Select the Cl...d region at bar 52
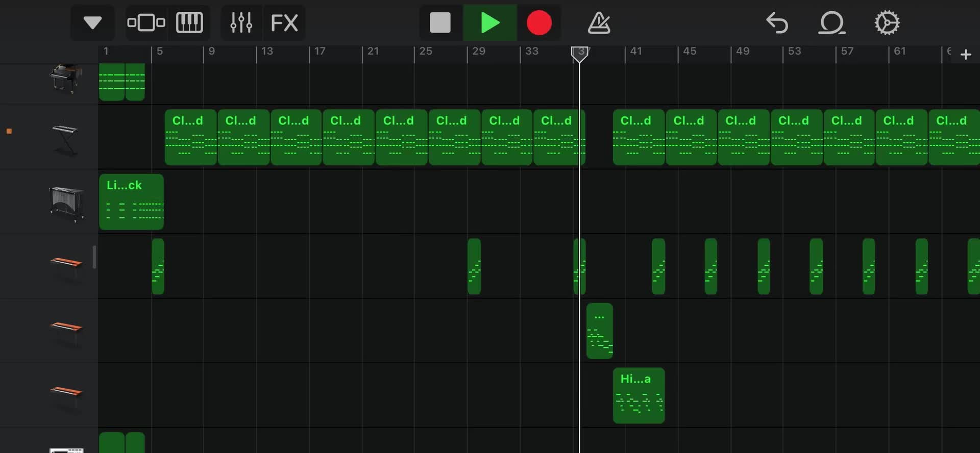The image size is (980, 453). (x=796, y=137)
